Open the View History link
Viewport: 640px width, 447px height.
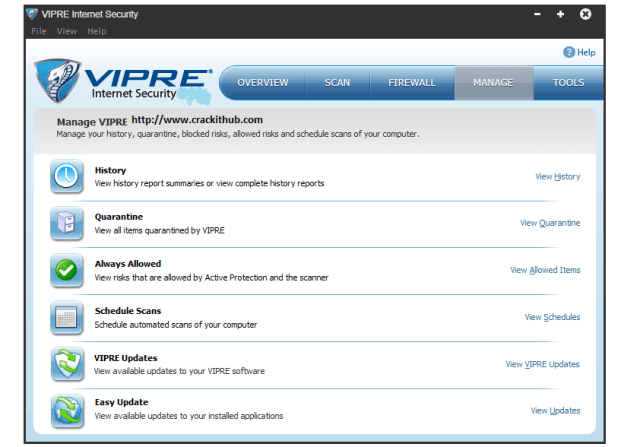point(558,176)
